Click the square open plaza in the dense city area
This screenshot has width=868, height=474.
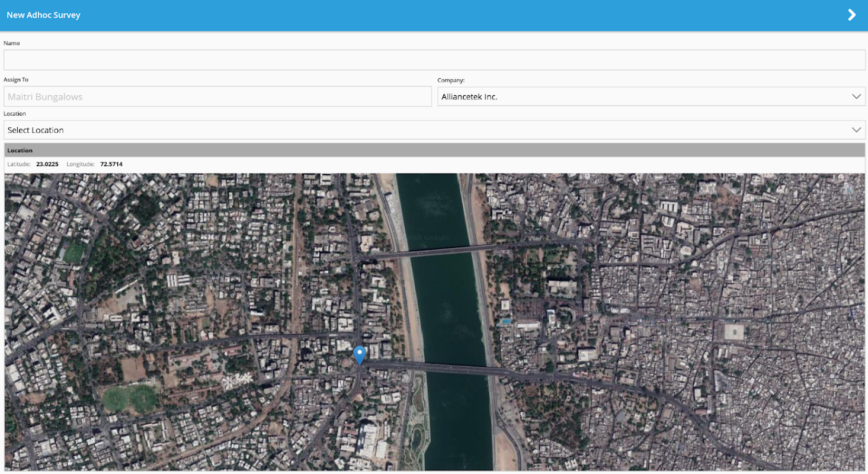click(x=734, y=332)
